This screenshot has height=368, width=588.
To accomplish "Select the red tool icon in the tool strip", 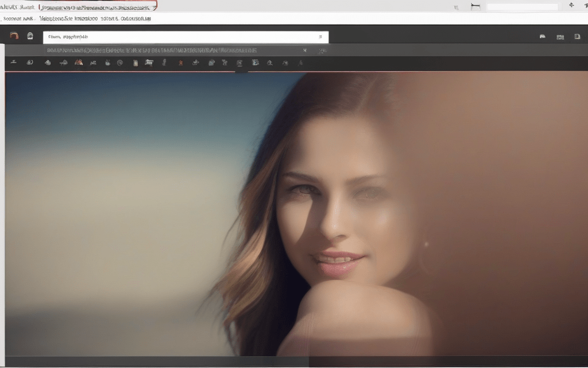I will 180,63.
